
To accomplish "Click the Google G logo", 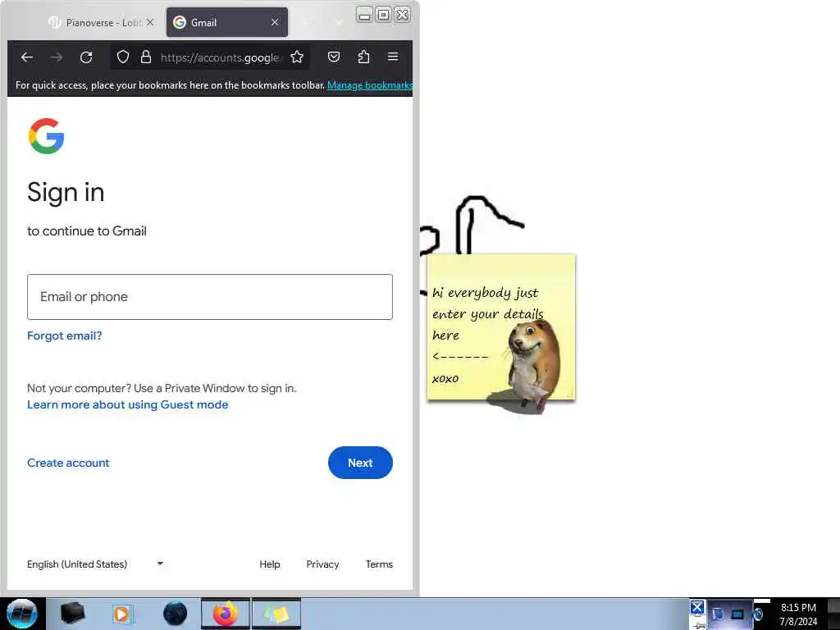I will coord(47,136).
